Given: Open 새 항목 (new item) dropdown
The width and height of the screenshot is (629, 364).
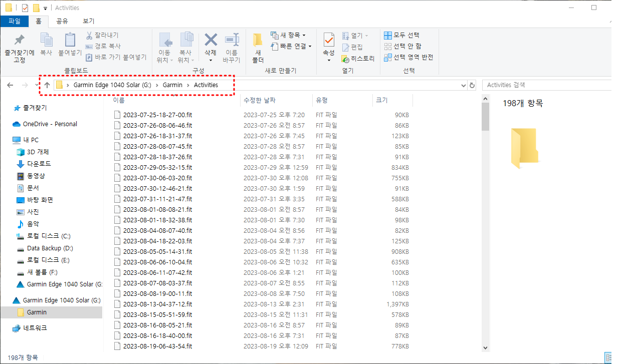Looking at the screenshot, I should [288, 35].
